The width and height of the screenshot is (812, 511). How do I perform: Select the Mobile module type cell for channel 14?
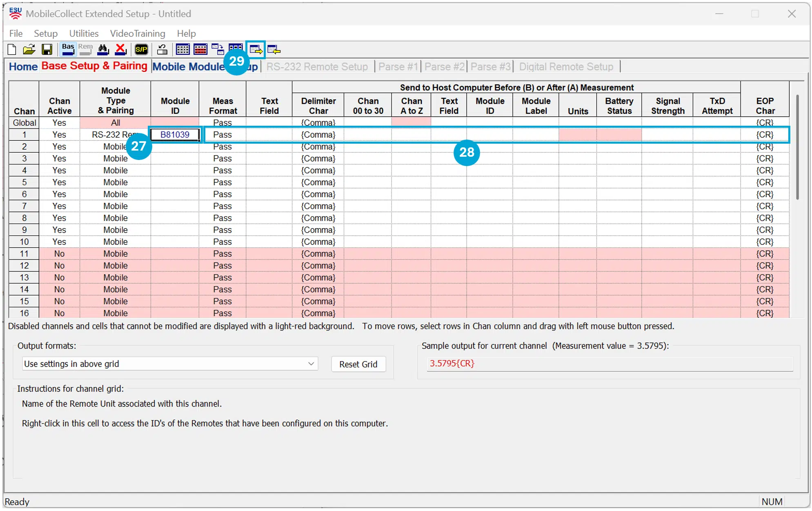116,289
